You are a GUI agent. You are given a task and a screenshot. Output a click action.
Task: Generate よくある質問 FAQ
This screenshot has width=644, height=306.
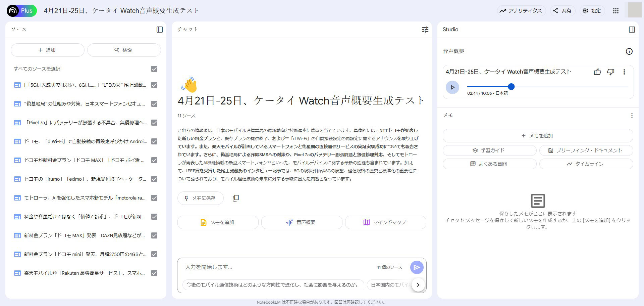click(x=490, y=164)
